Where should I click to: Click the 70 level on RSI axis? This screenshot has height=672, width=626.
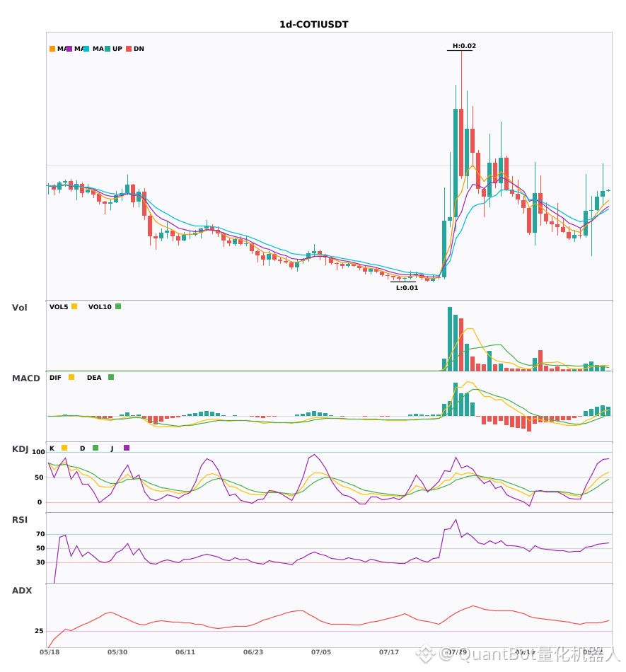click(x=40, y=534)
